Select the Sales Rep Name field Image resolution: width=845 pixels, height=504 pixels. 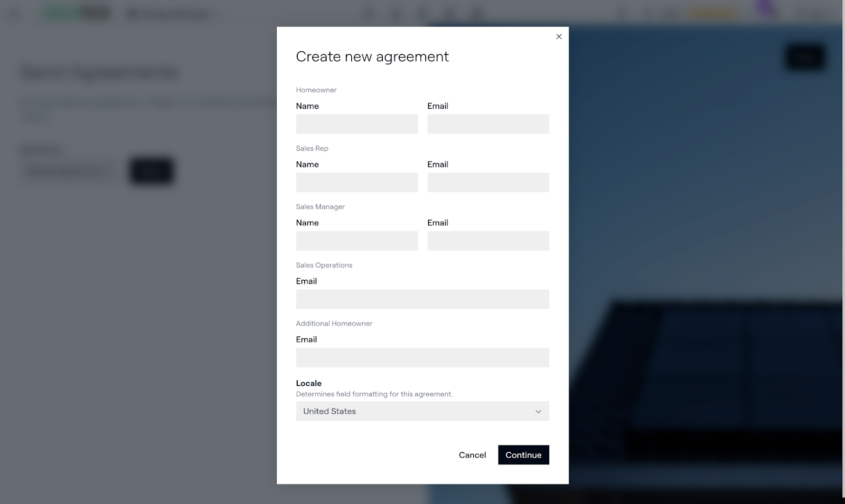point(356,183)
